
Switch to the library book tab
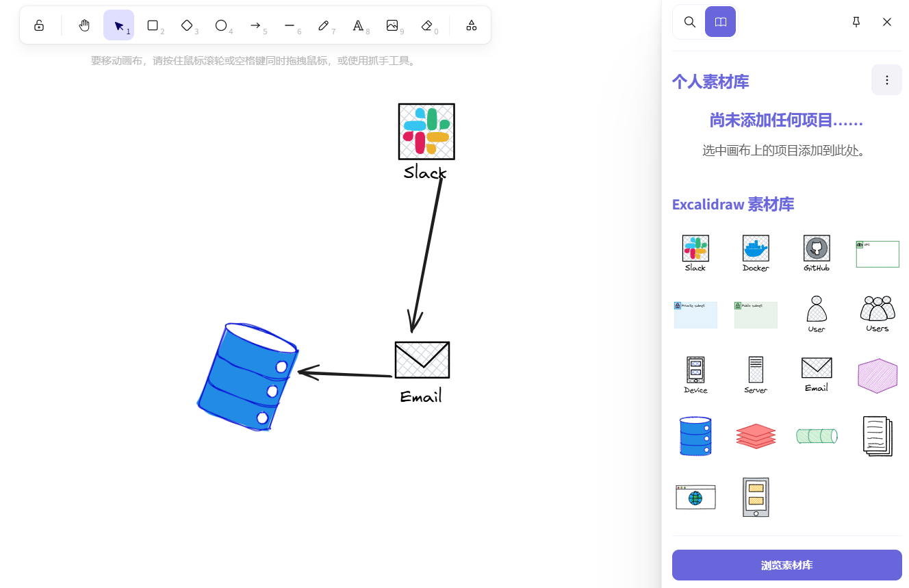pyautogui.click(x=720, y=22)
